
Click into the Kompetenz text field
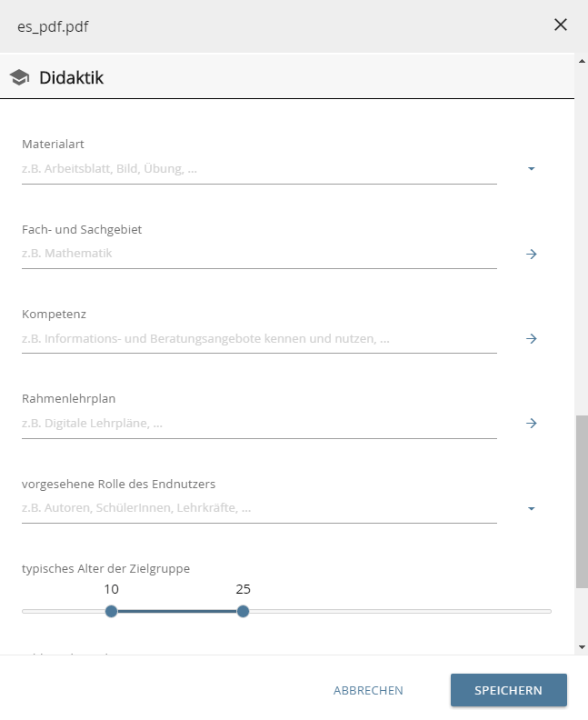click(259, 339)
